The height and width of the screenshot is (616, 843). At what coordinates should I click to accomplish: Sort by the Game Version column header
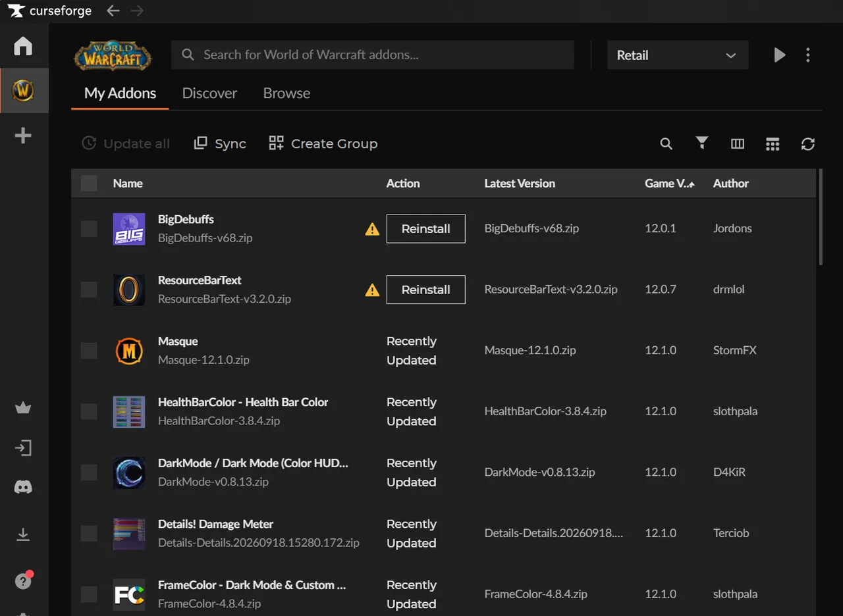point(669,184)
